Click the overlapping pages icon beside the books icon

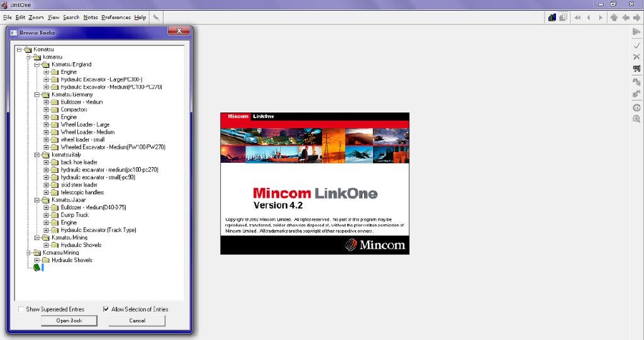[563, 17]
